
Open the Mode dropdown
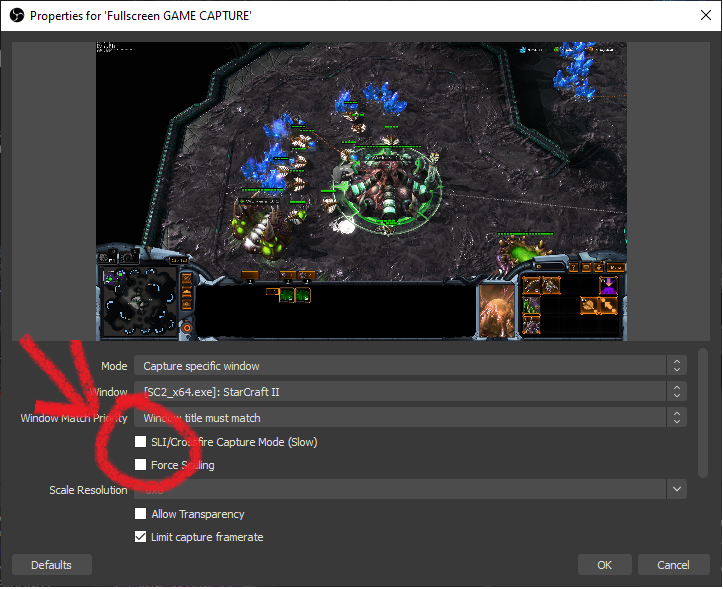(410, 366)
